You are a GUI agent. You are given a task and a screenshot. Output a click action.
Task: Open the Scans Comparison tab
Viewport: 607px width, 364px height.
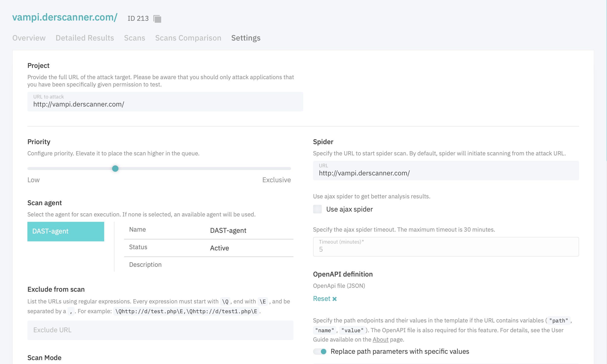click(x=188, y=38)
